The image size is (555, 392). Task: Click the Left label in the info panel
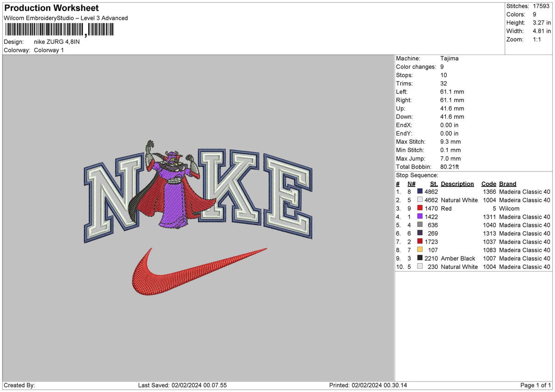[401, 92]
